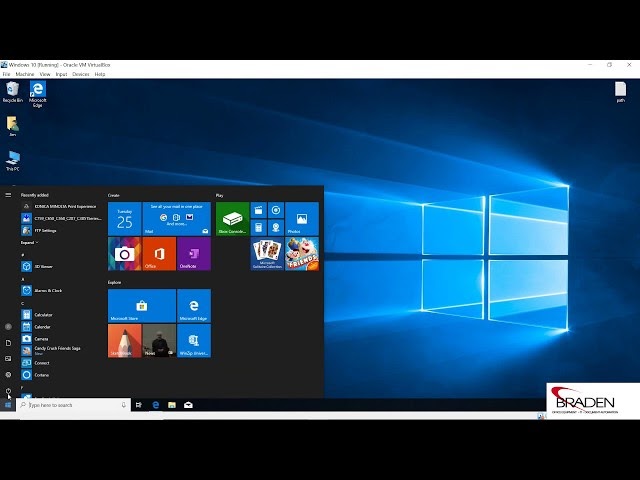
Task: Open Task View on the taskbar
Action: [x=139, y=405]
